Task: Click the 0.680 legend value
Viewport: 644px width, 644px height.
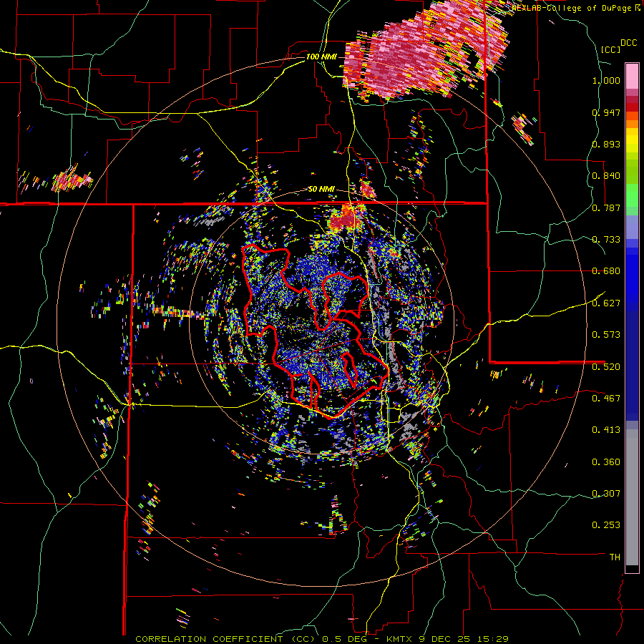Action: tap(606, 271)
